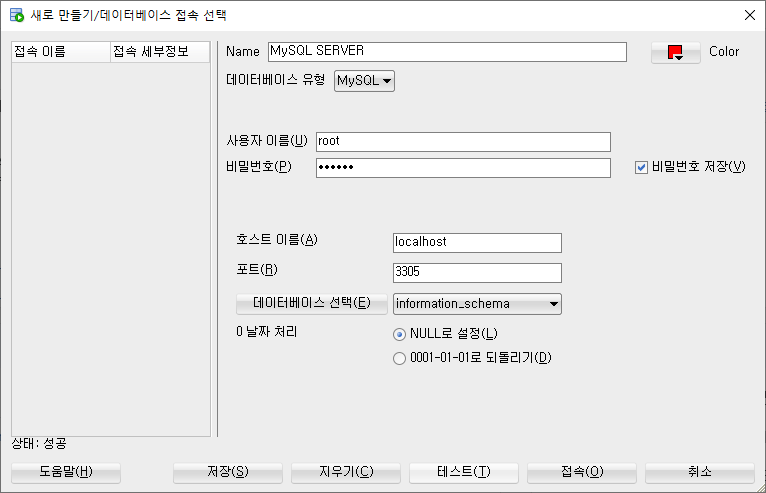Click the Name field containing MySQL SERVER

(447, 52)
